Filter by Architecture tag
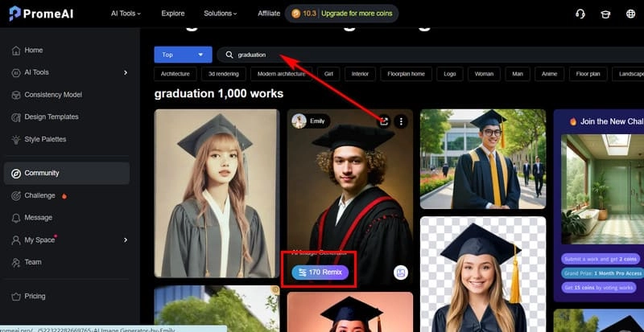The height and width of the screenshot is (332, 644). [x=175, y=74]
